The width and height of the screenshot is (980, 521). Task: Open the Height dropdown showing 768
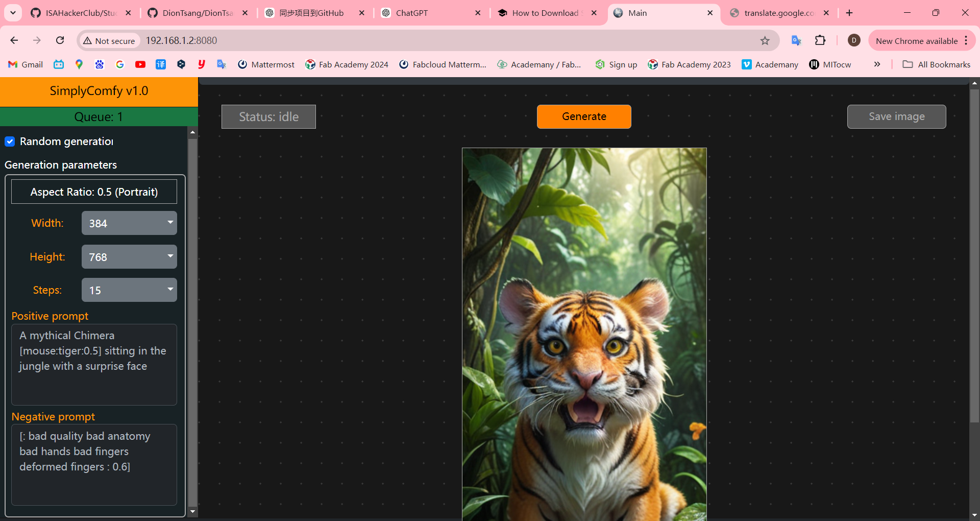point(129,256)
